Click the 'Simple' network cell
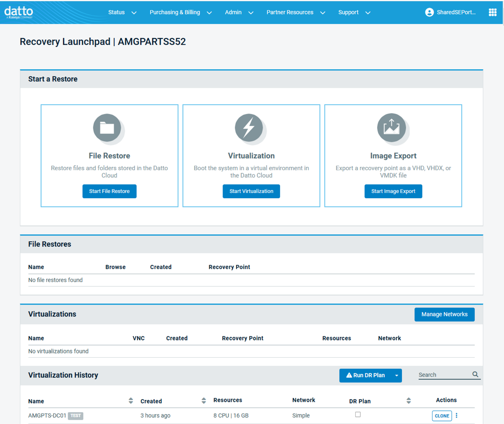The image size is (504, 424). point(301,416)
